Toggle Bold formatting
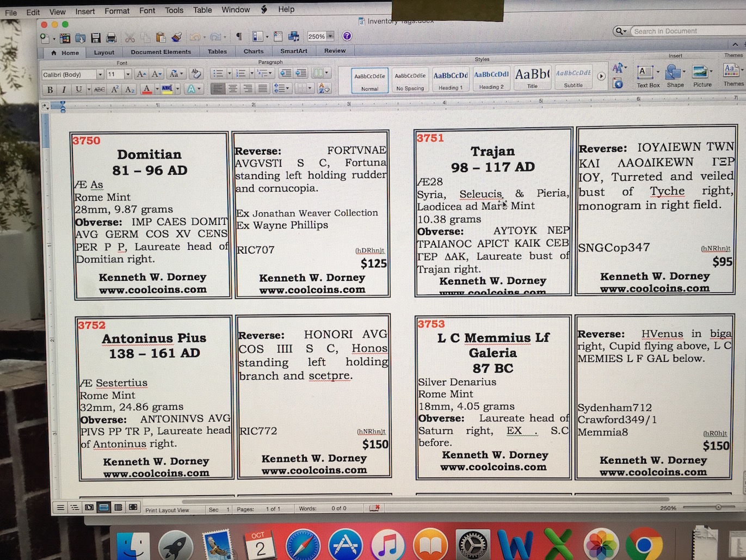The width and height of the screenshot is (746, 560). 50,90
